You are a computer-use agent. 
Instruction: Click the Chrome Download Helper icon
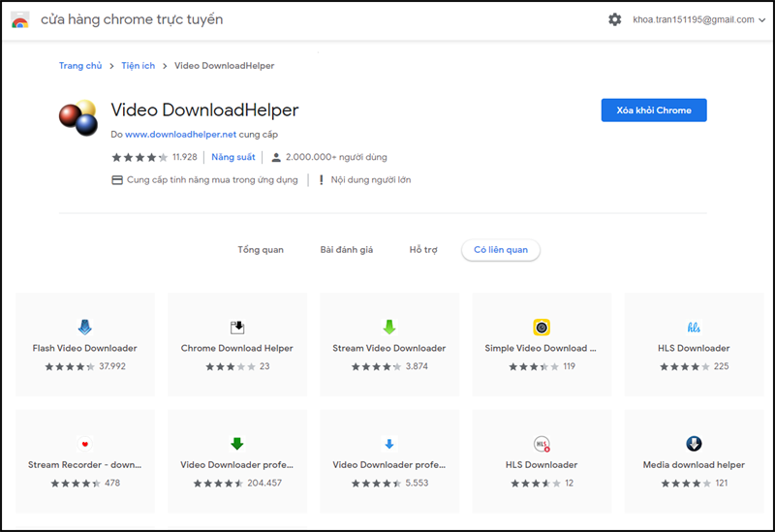[237, 327]
